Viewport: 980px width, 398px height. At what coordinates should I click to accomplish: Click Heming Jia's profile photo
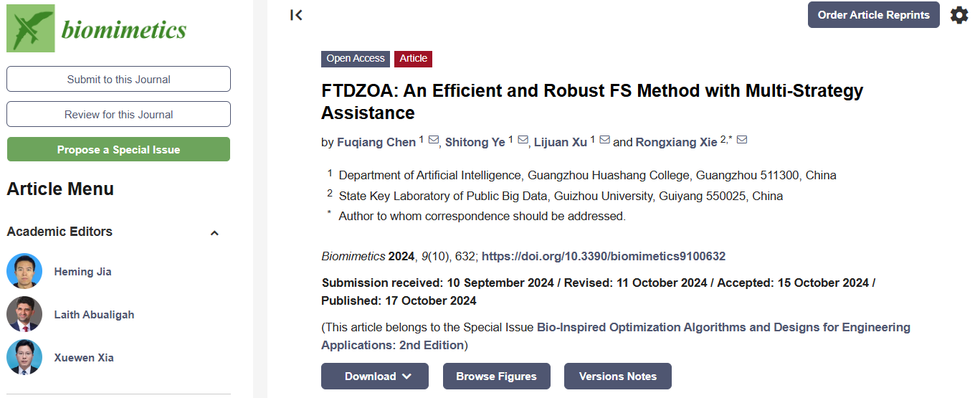click(x=24, y=272)
